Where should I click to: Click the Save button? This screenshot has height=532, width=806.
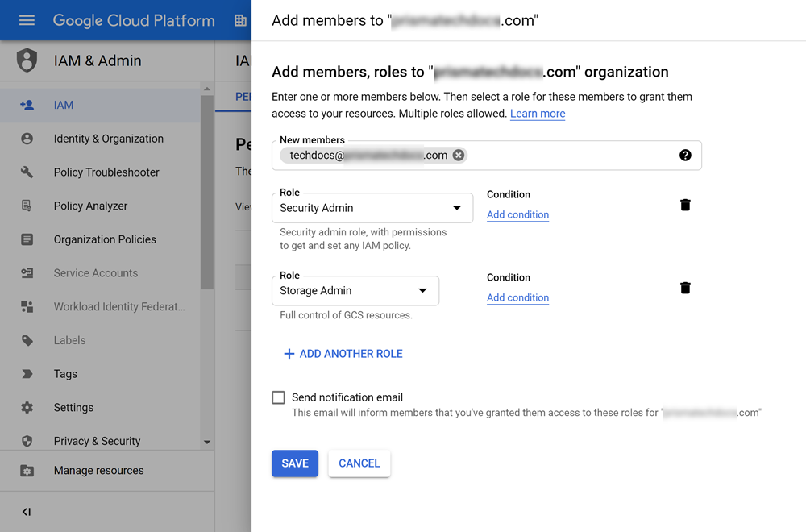[x=295, y=463]
